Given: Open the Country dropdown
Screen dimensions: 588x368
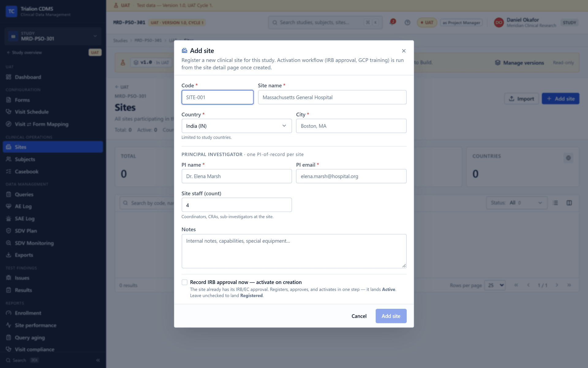Looking at the screenshot, I should 236,126.
